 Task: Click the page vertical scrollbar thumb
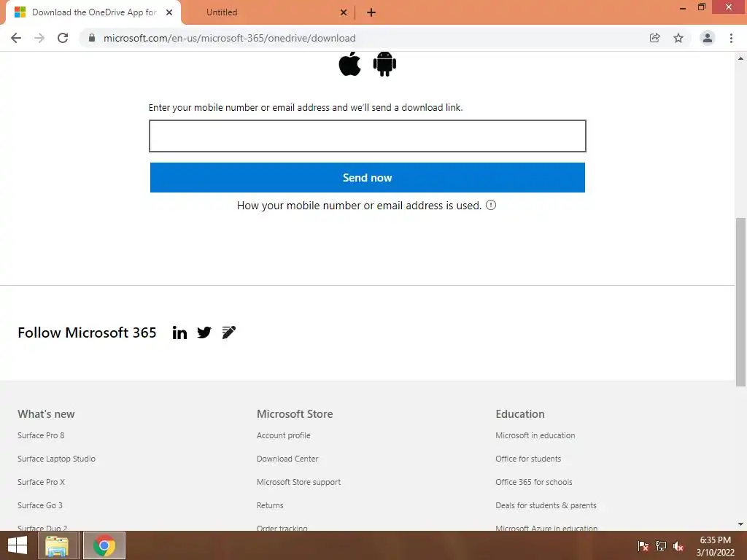(x=740, y=302)
